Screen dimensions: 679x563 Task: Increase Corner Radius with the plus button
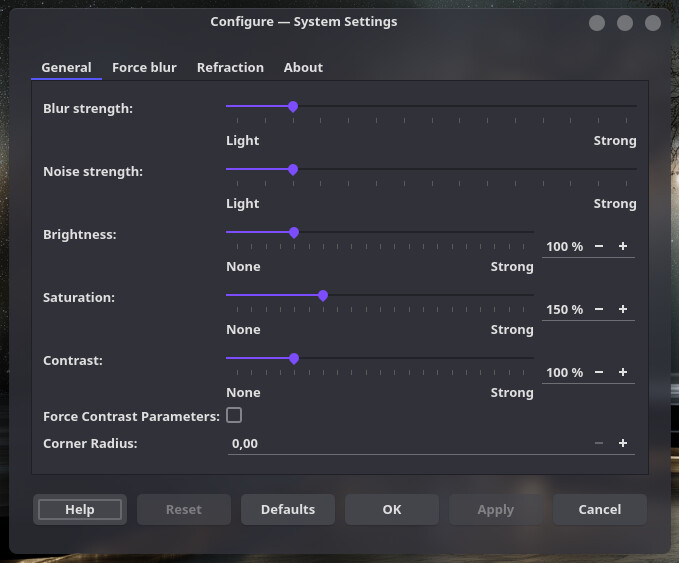pos(623,443)
